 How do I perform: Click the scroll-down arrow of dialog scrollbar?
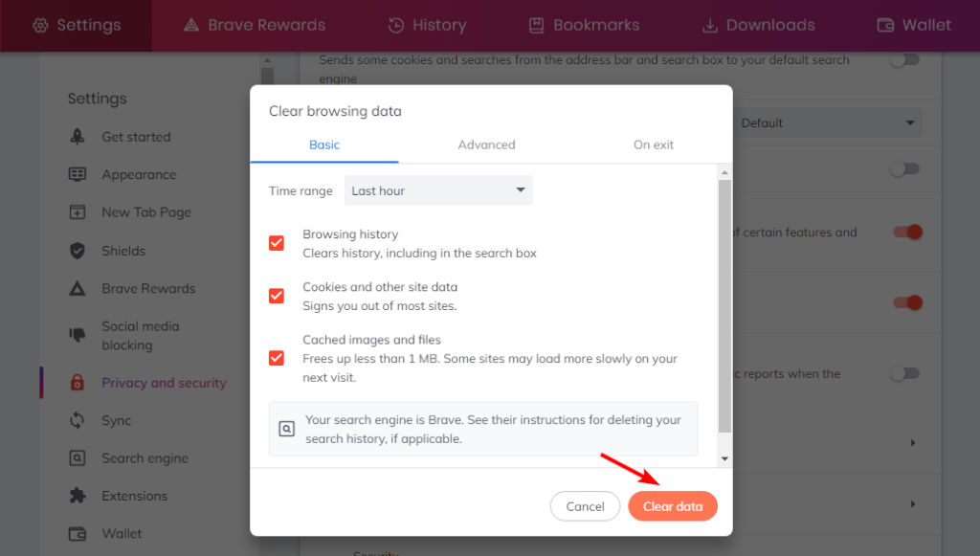pyautogui.click(x=724, y=459)
